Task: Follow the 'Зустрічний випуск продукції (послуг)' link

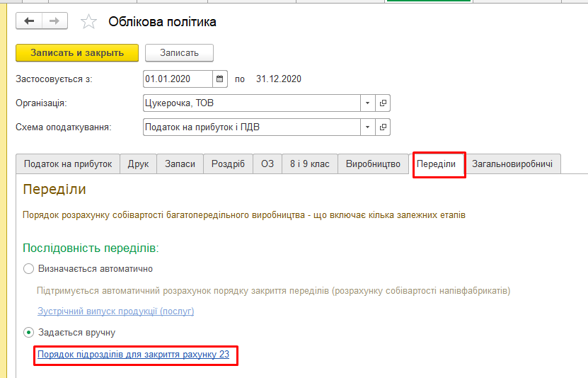Action: 115,311
